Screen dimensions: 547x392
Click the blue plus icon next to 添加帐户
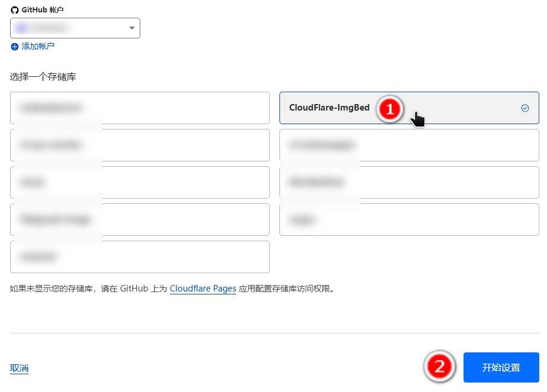click(x=14, y=46)
